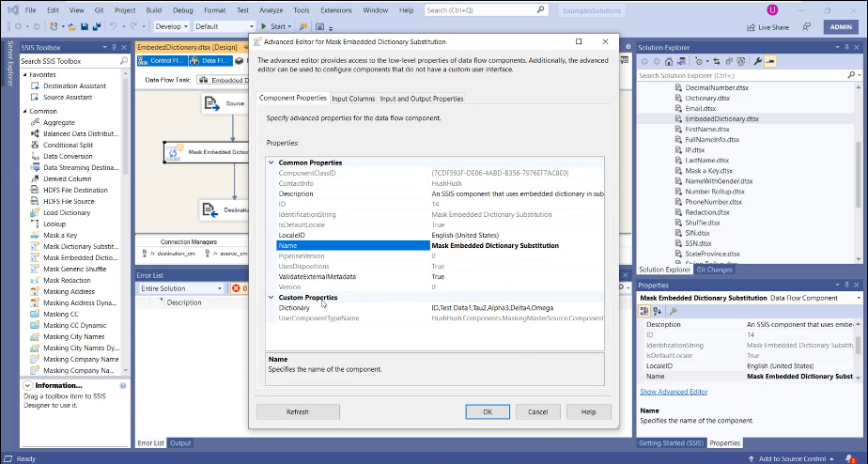
Task: Click the Cancel button in Advanced Editor
Action: (537, 412)
